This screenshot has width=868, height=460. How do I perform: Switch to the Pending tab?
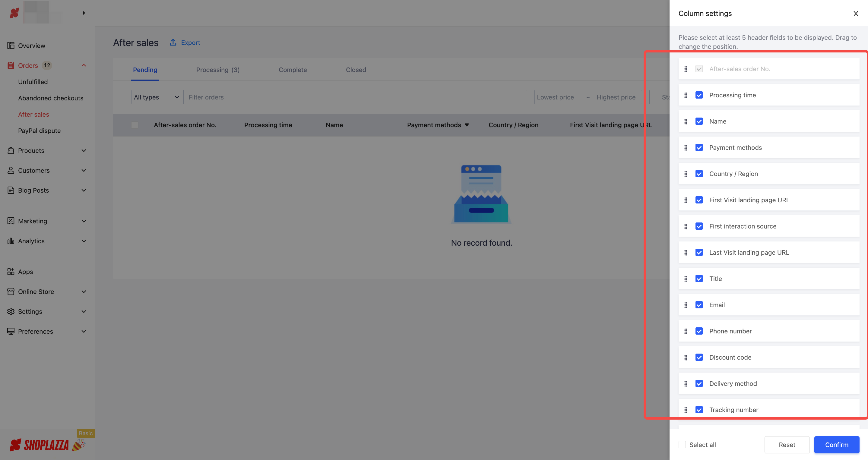click(145, 70)
